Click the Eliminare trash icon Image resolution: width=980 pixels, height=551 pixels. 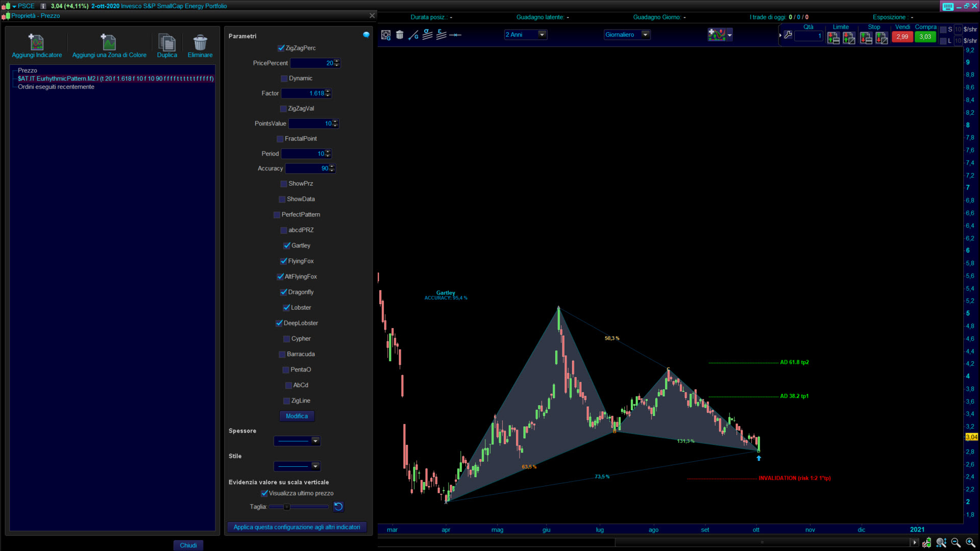[x=200, y=42]
